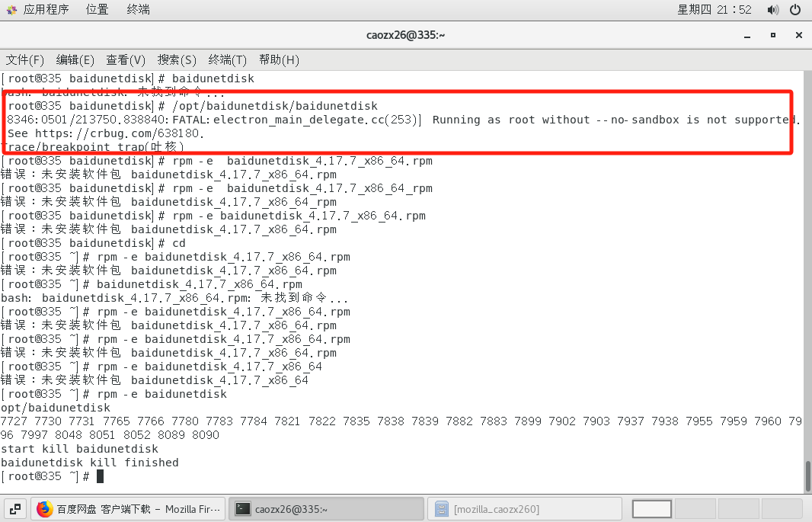Click the caozx26@335:~ window title

[x=405, y=35]
